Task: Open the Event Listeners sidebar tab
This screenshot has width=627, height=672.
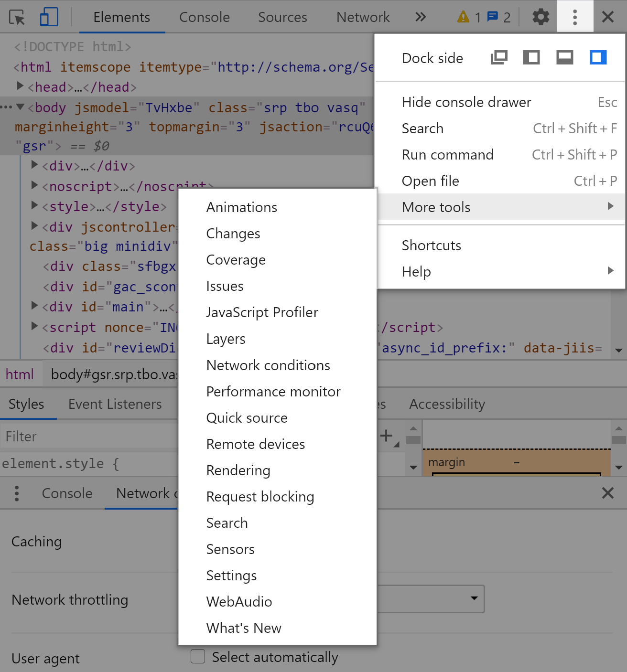Action: point(115,404)
